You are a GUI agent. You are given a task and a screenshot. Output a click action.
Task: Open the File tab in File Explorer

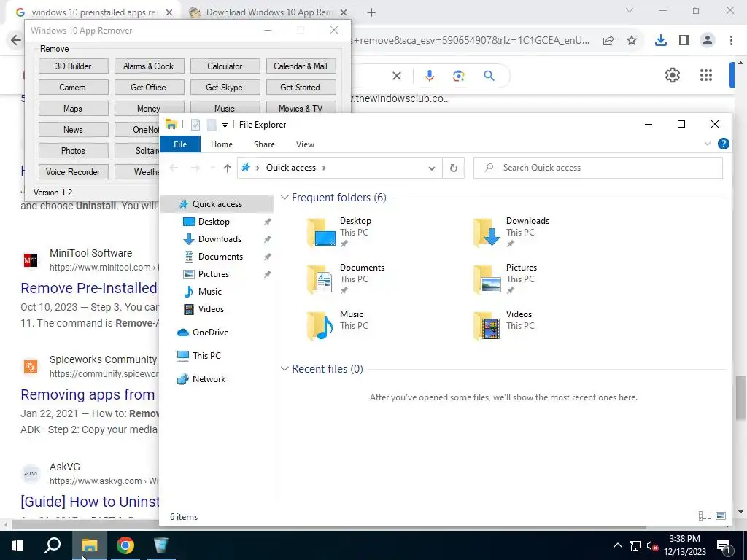point(180,144)
